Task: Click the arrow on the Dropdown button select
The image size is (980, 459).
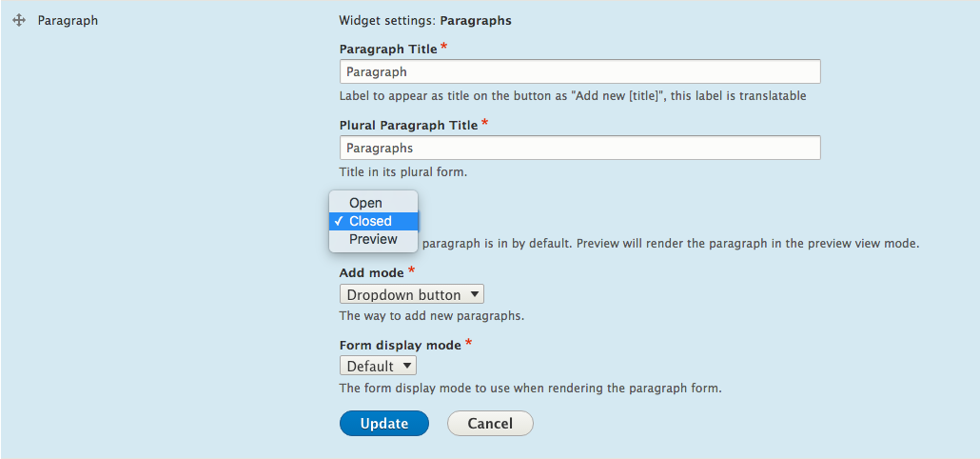Action: coord(475,294)
